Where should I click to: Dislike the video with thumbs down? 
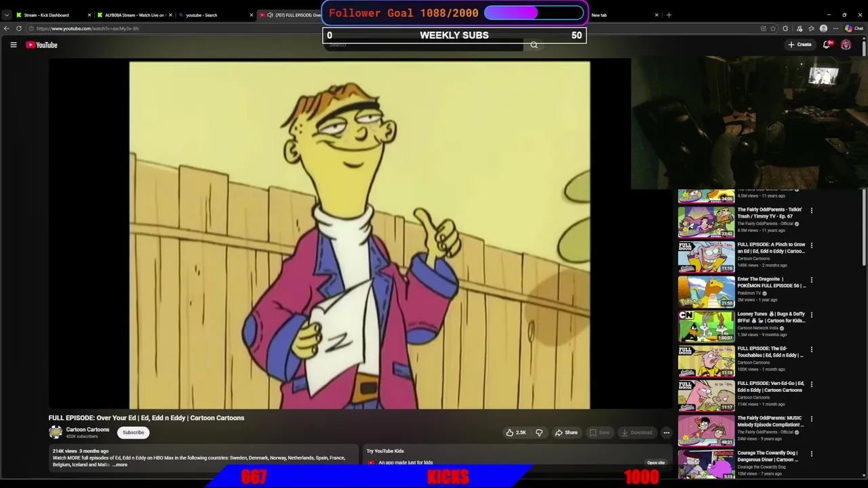coord(539,432)
